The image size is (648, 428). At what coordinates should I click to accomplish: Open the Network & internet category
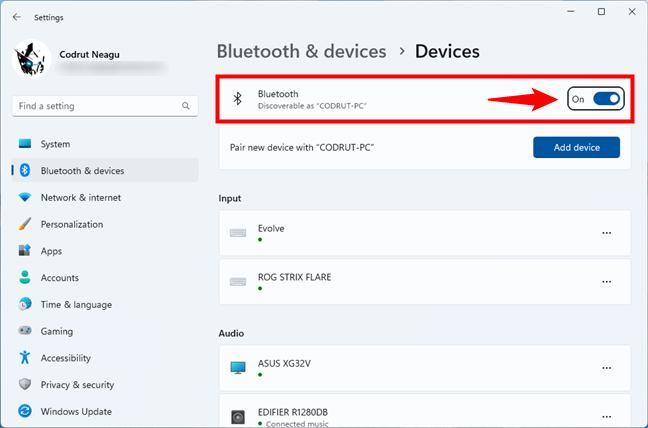105,197
